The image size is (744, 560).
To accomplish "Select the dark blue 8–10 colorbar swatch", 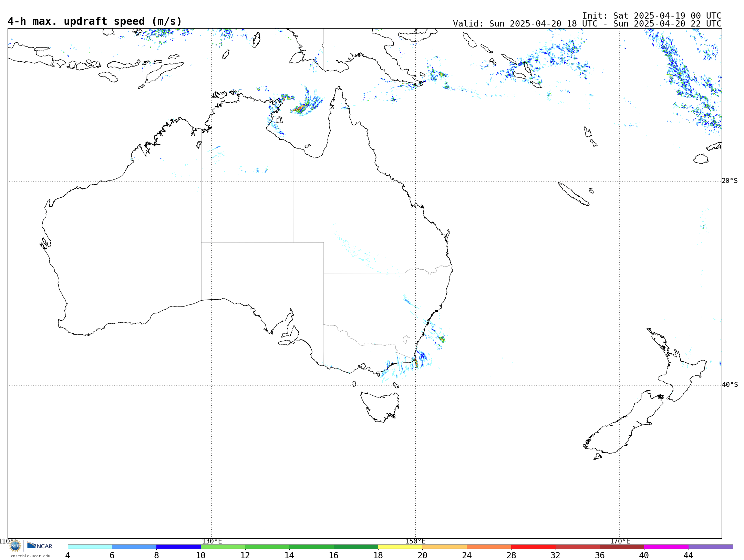I will coord(178,547).
